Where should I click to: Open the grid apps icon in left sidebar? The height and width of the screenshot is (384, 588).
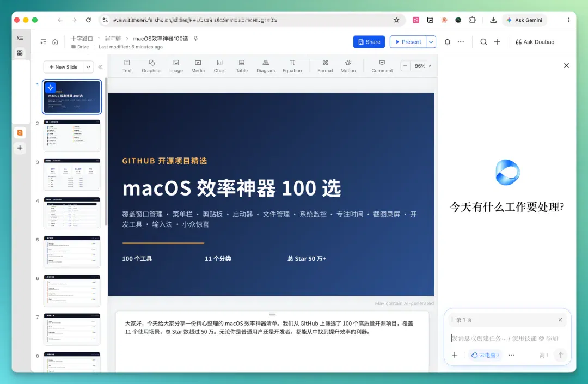[20, 53]
